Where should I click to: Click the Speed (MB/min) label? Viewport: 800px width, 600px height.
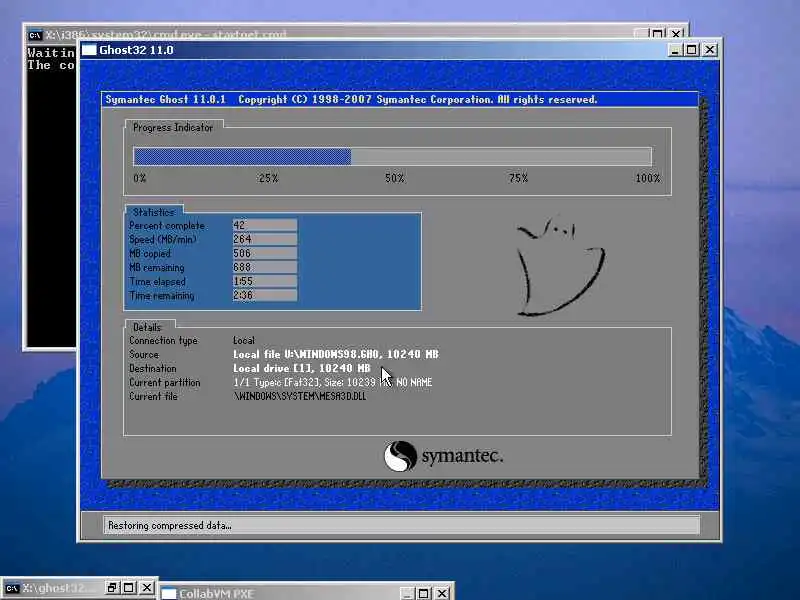(x=163, y=239)
